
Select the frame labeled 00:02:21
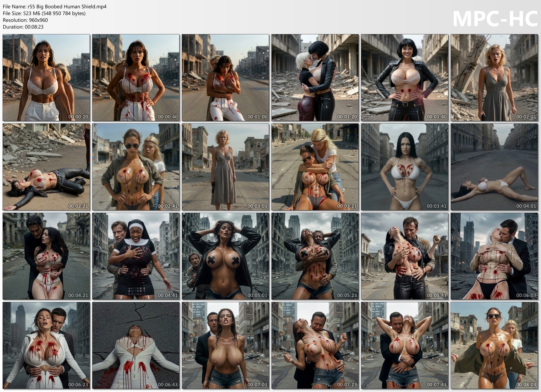[46, 167]
